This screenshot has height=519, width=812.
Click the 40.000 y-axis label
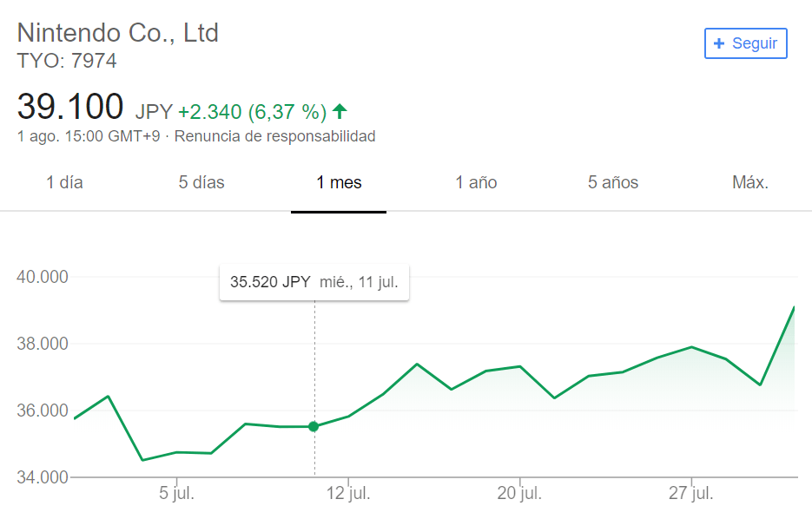click(x=43, y=277)
